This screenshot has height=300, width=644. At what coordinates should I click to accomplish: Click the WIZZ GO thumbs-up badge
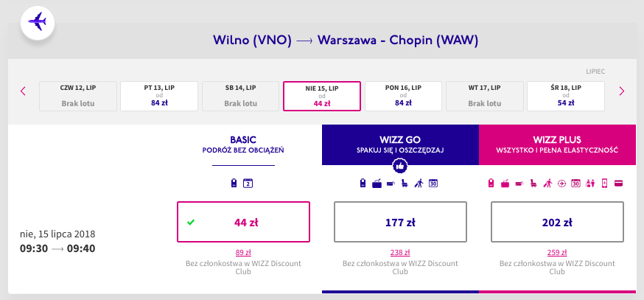tap(399, 166)
